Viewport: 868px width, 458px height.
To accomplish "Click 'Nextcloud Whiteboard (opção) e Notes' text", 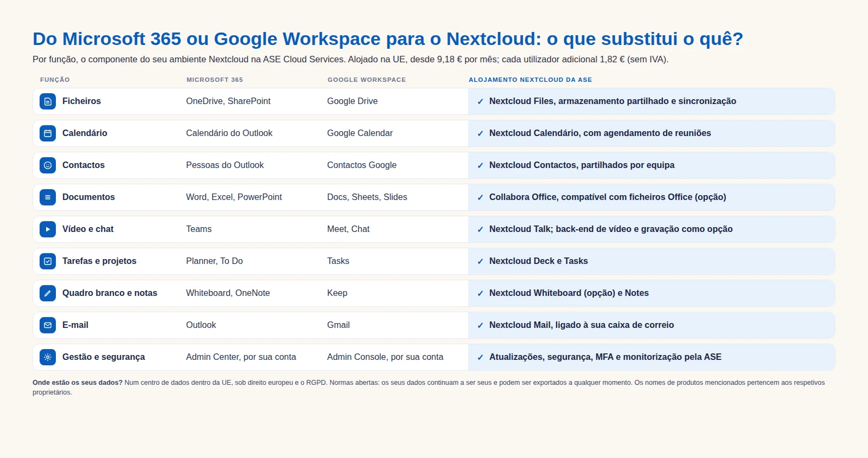I will [569, 293].
